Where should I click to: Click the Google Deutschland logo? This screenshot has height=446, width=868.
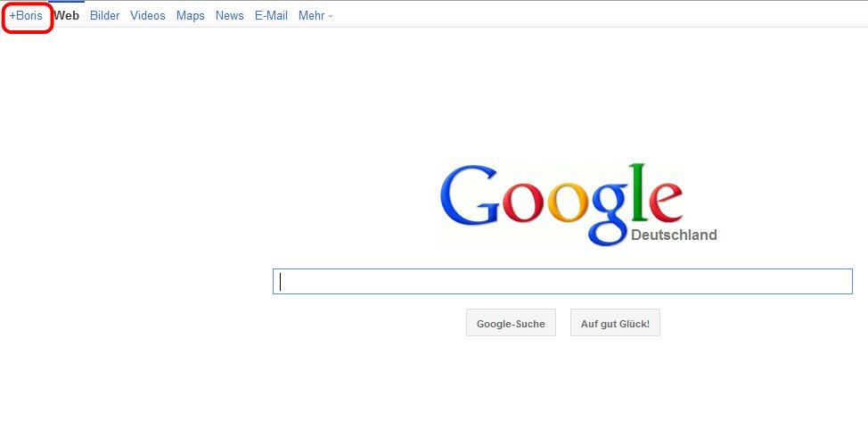(578, 204)
